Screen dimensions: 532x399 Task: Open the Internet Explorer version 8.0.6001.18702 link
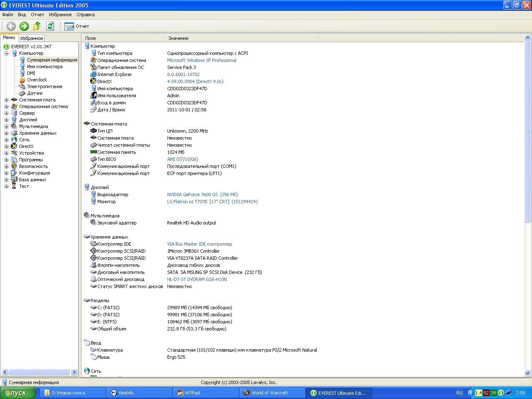click(183, 74)
